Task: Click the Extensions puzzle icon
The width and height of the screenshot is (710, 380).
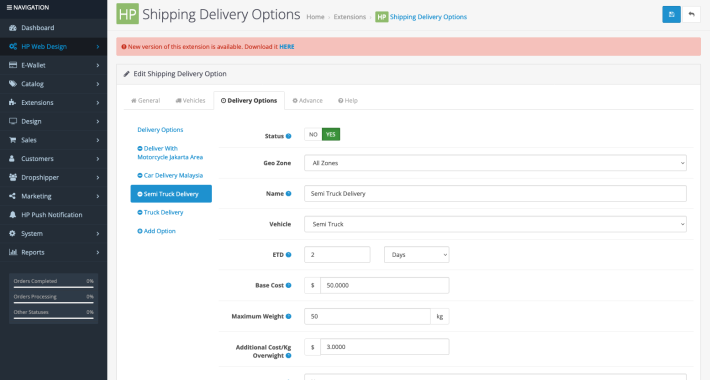Action: (13, 102)
